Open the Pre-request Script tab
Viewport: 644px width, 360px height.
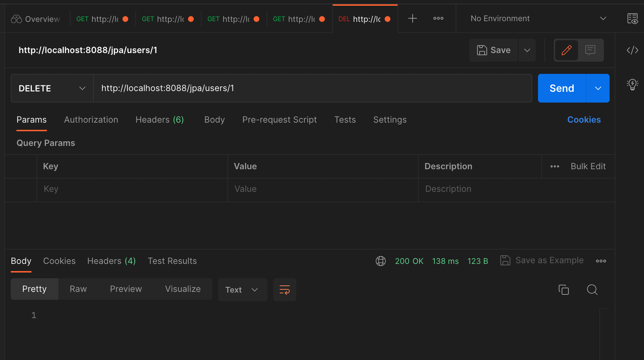pos(279,120)
